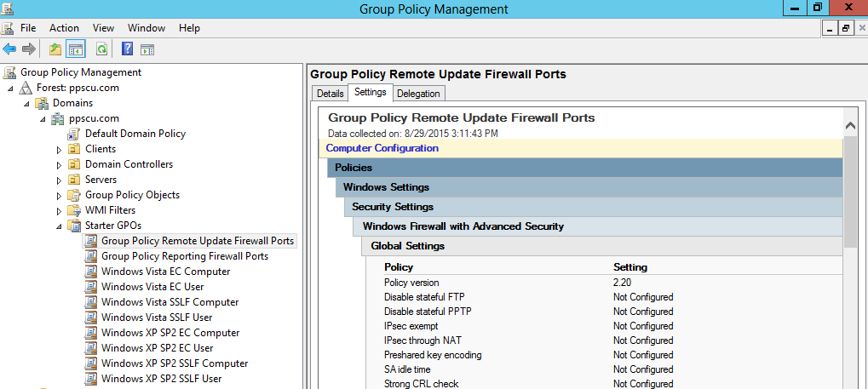Collapse the Policies report section

pos(584,168)
